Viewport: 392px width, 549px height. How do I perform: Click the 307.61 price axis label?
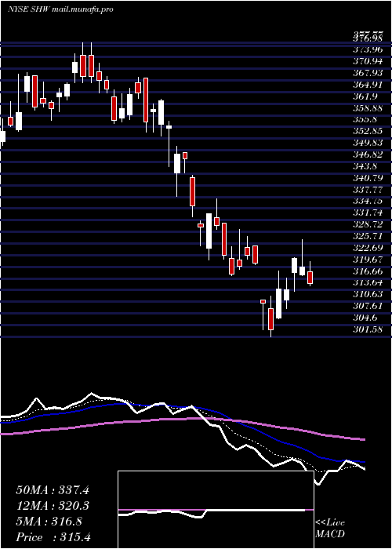(x=368, y=307)
